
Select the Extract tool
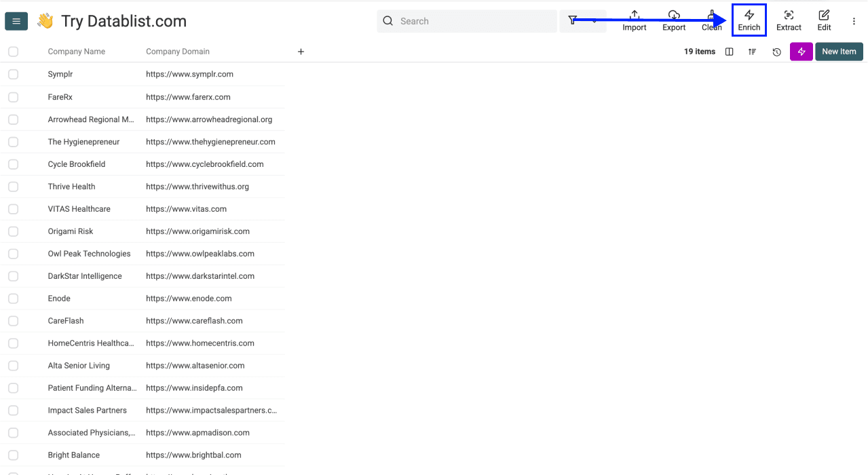(789, 20)
